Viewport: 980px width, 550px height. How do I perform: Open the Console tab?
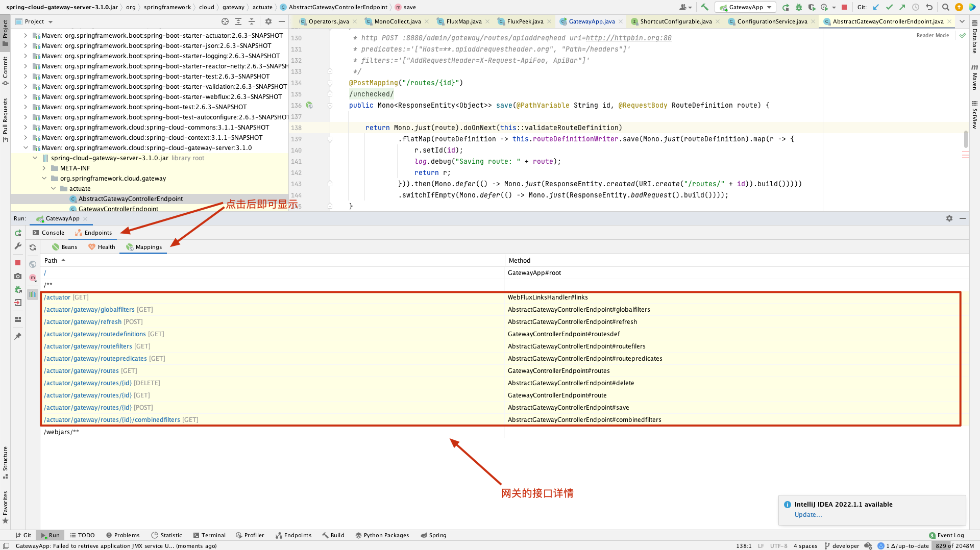(48, 233)
